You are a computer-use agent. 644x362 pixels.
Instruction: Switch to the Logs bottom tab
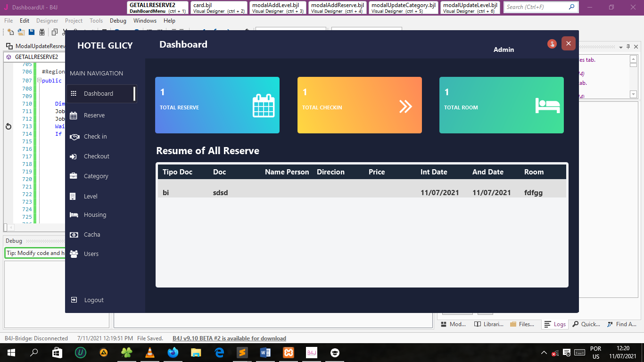point(555,324)
